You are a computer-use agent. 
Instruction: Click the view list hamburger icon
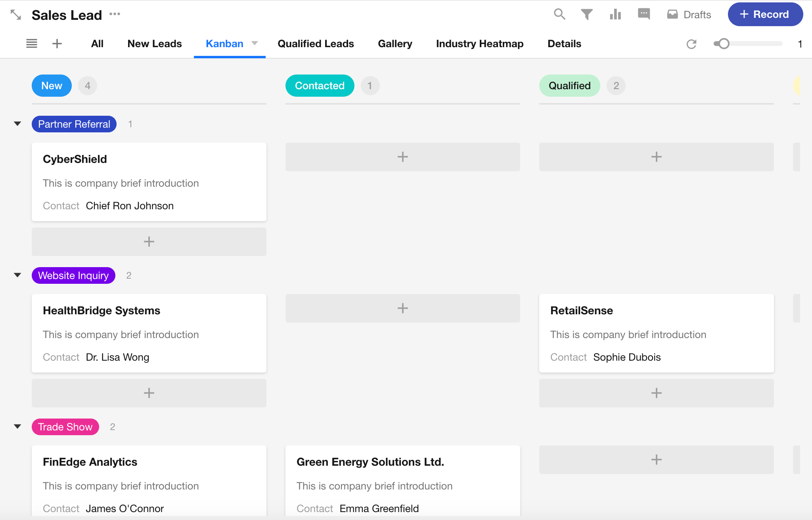click(x=32, y=44)
